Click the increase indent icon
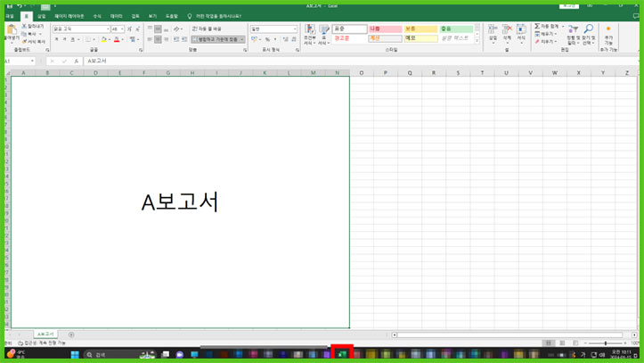 tap(184, 39)
